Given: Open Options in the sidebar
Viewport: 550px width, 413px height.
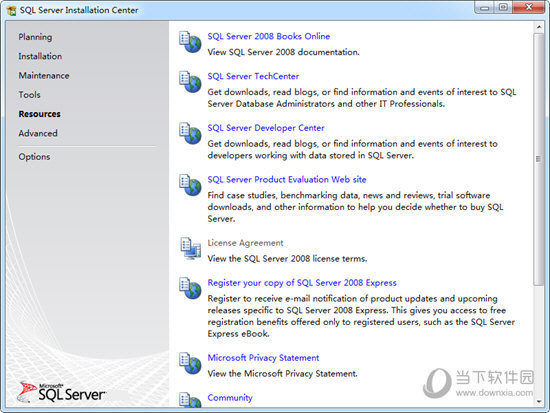Looking at the screenshot, I should pos(34,157).
